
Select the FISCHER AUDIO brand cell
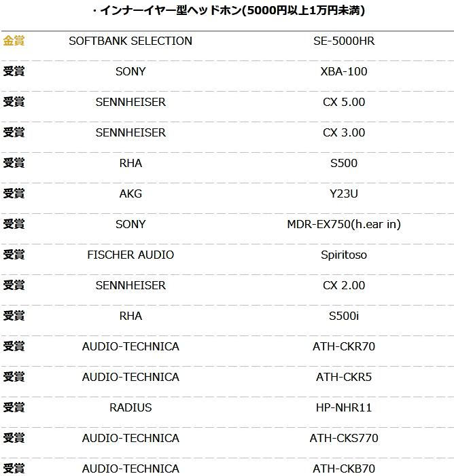tap(130, 255)
